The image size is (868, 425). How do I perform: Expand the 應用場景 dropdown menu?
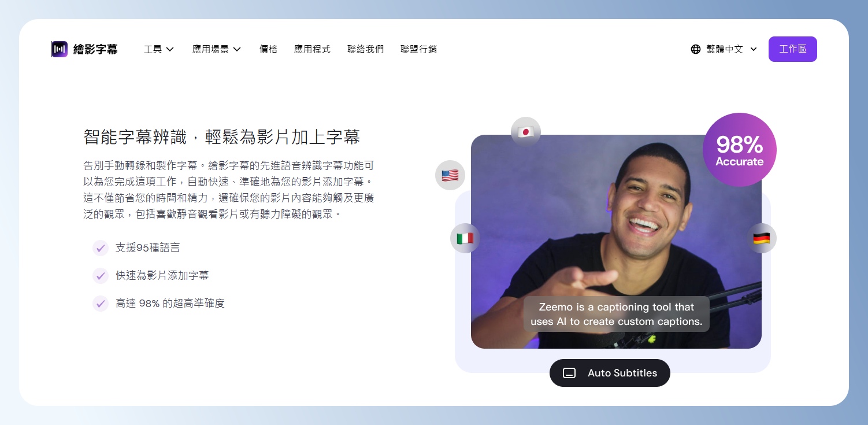click(x=217, y=49)
